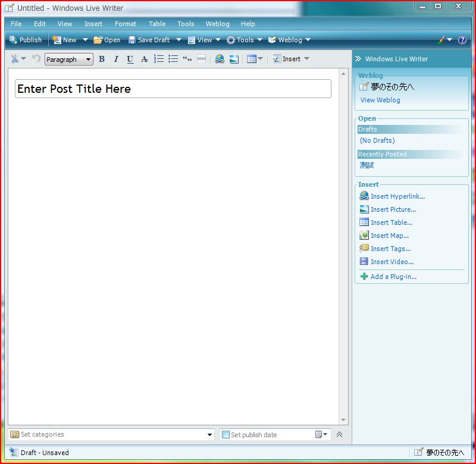The width and height of the screenshot is (476, 464).
Task: Click the green plus plug-in icon
Action: coord(364,276)
